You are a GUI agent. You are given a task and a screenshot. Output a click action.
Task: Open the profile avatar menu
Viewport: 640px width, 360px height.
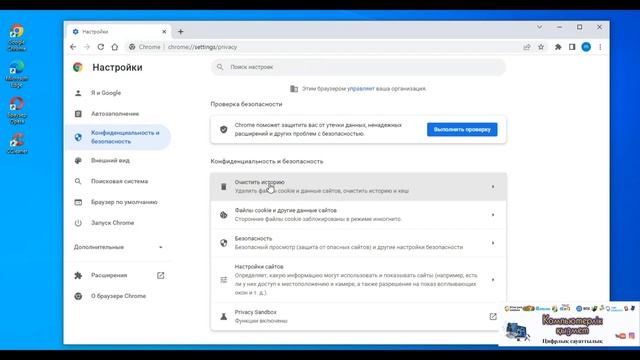click(x=586, y=47)
